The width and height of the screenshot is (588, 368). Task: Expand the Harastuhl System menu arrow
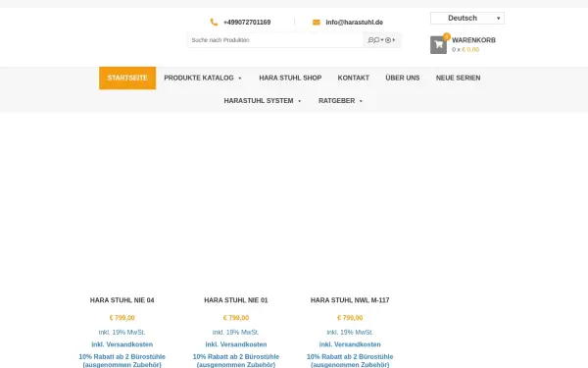coord(299,101)
